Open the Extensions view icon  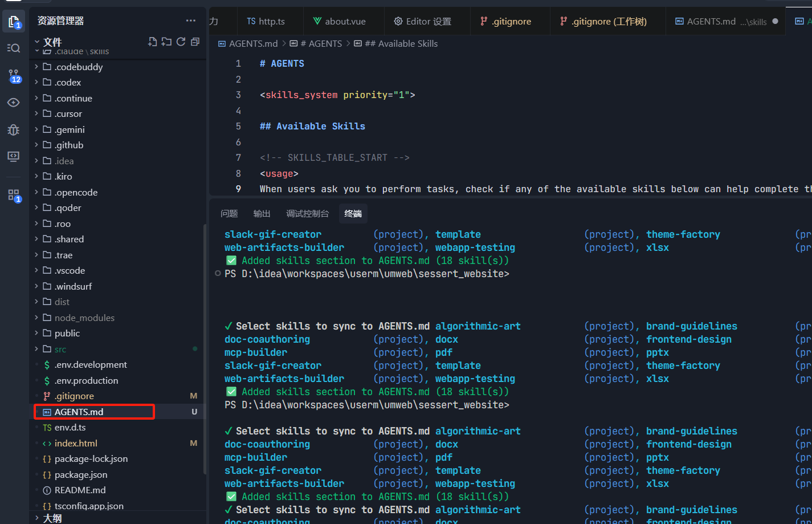click(x=14, y=195)
